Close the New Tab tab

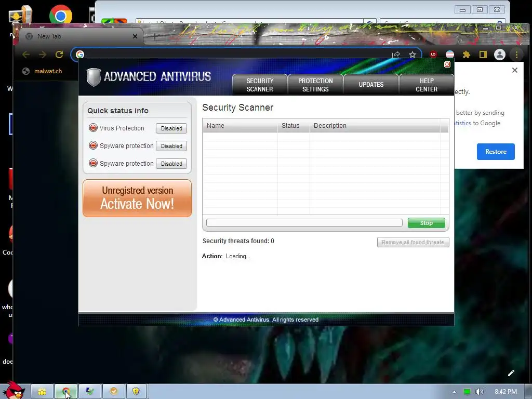click(x=135, y=36)
